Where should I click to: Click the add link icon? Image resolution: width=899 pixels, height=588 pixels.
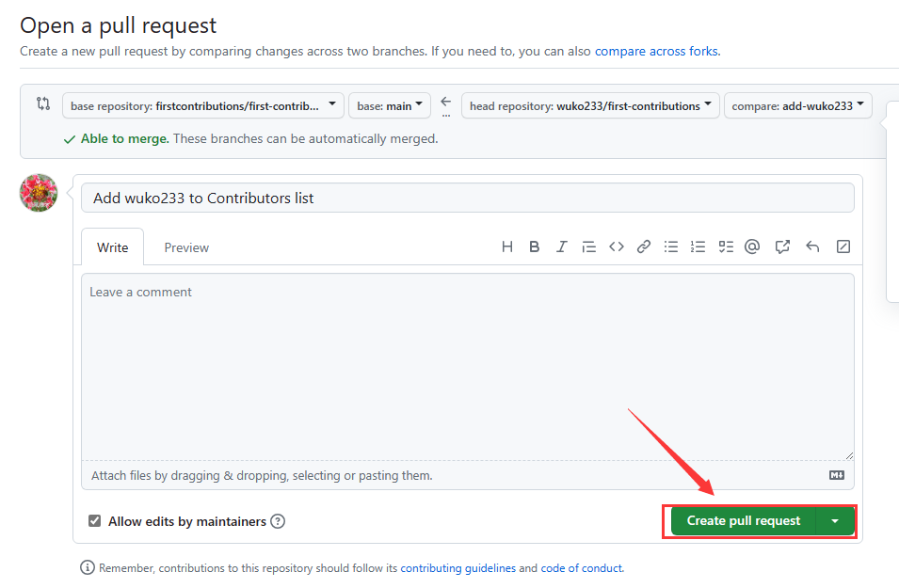tap(644, 247)
